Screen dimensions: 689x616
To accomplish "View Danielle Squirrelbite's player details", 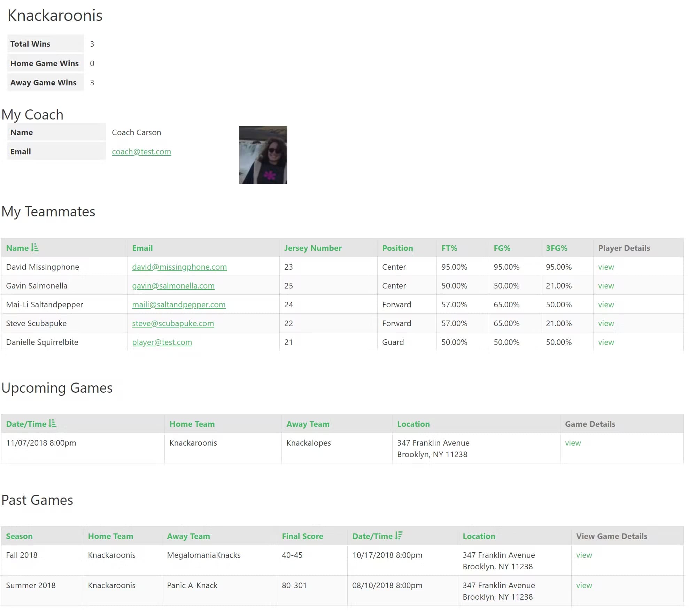I will [606, 342].
